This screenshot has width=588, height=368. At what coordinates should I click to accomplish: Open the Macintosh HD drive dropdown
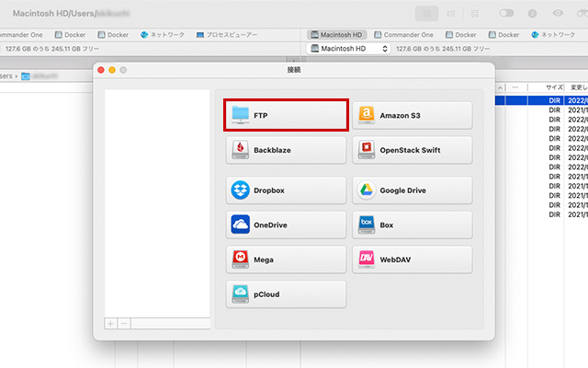349,49
